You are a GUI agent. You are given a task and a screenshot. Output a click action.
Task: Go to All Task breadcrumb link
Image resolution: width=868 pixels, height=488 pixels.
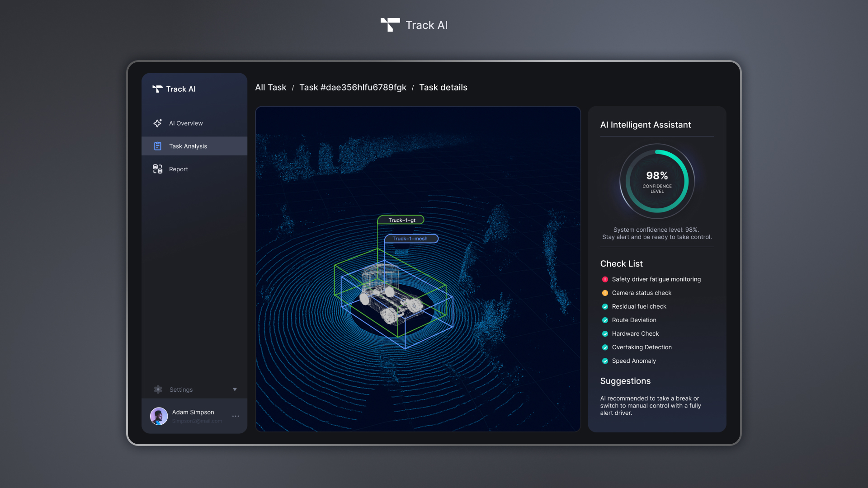click(x=270, y=87)
